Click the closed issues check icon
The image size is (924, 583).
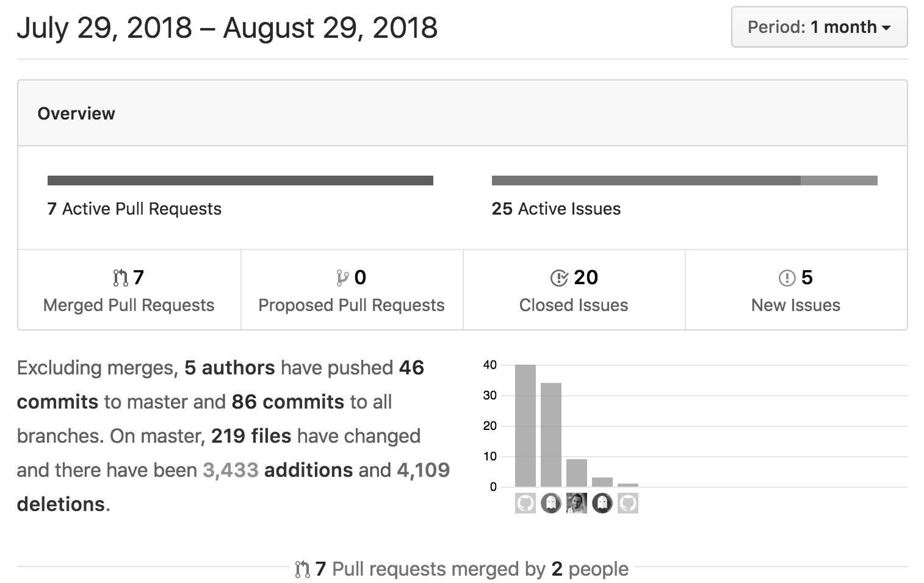click(x=559, y=278)
